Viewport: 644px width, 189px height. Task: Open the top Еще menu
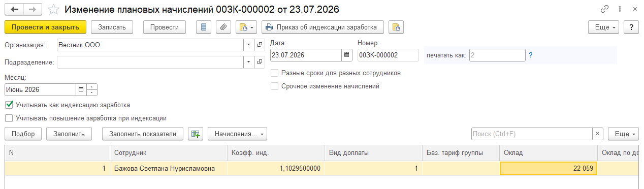coord(603,27)
